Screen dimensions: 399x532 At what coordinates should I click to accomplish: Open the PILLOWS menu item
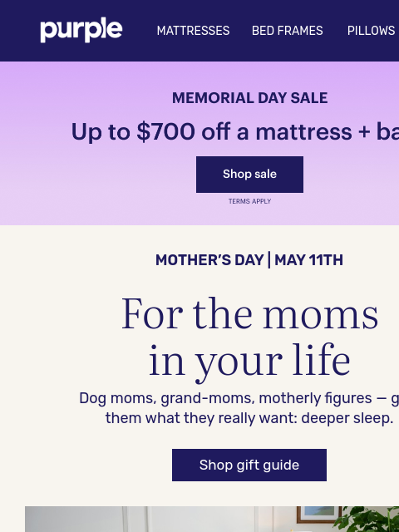371,31
